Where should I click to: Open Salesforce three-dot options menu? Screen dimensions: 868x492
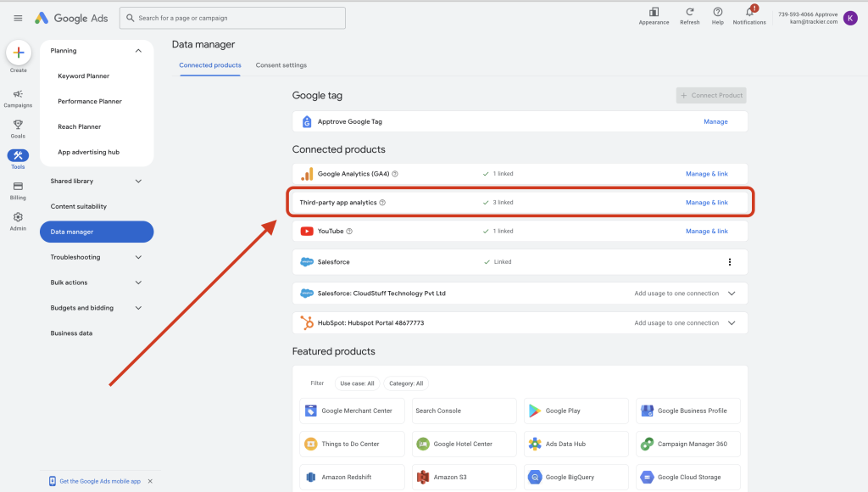730,262
